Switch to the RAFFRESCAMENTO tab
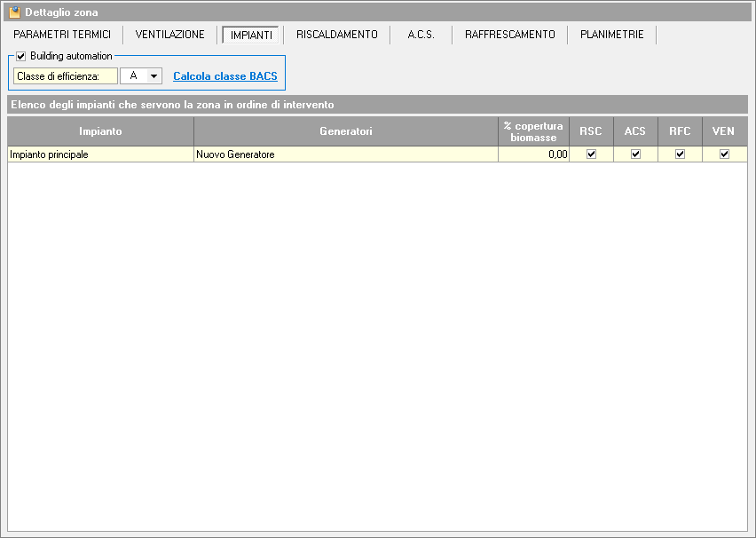756x538 pixels. pos(510,35)
